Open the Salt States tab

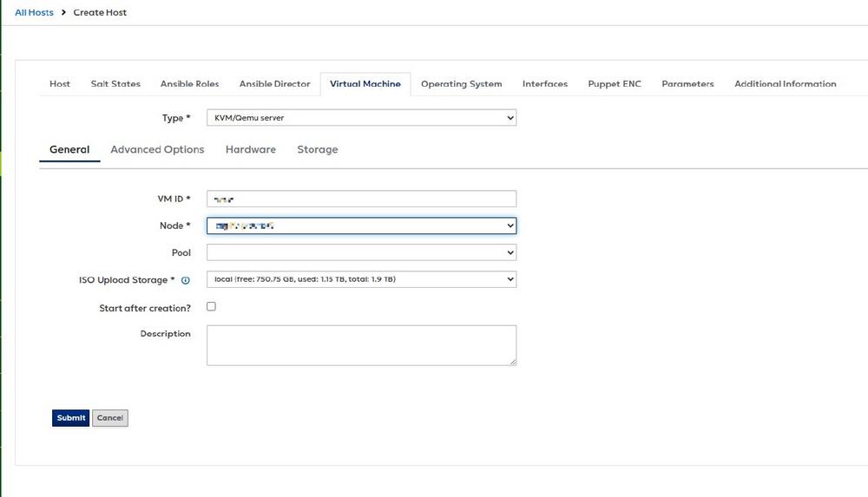click(115, 83)
